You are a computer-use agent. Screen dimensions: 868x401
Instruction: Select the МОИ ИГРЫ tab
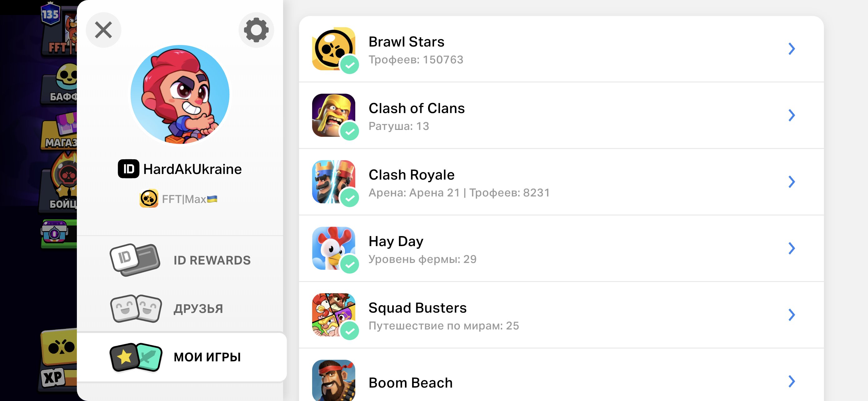182,357
